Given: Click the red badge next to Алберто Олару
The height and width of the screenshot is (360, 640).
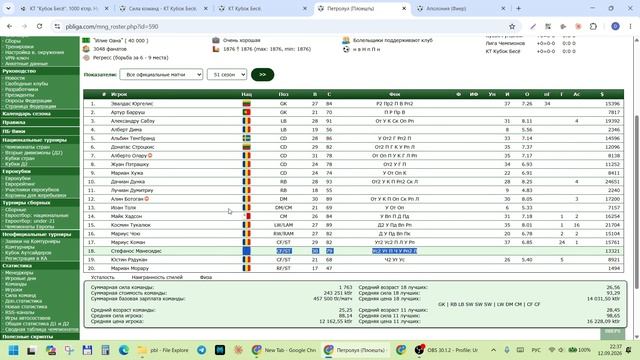Looking at the screenshot, I should click(x=150, y=156).
